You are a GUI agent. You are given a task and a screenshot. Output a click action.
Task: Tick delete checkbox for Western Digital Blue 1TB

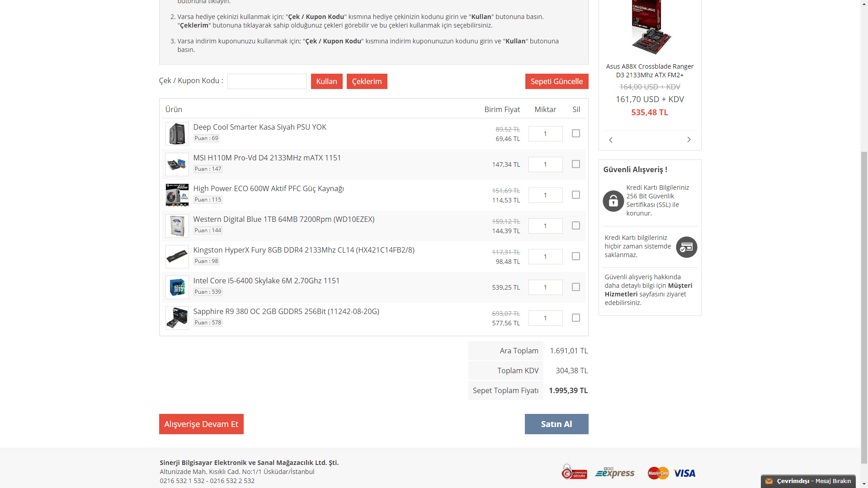coord(576,225)
